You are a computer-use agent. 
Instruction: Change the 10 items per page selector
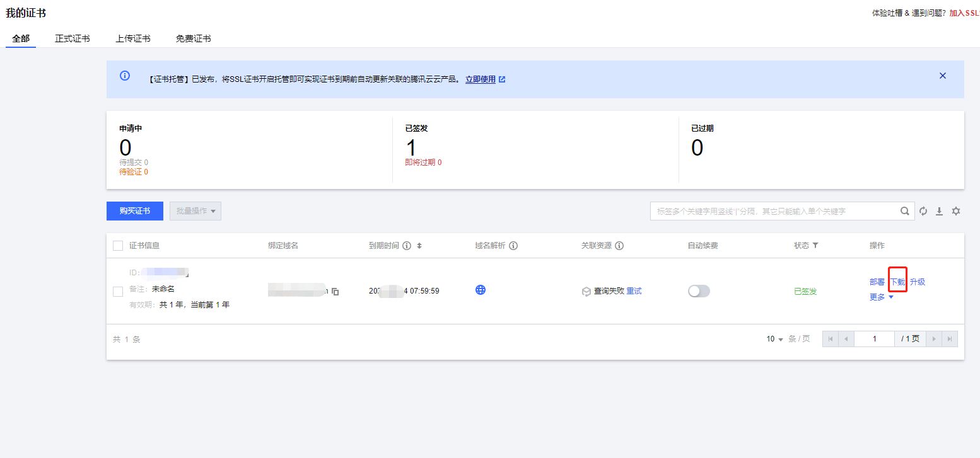click(775, 339)
